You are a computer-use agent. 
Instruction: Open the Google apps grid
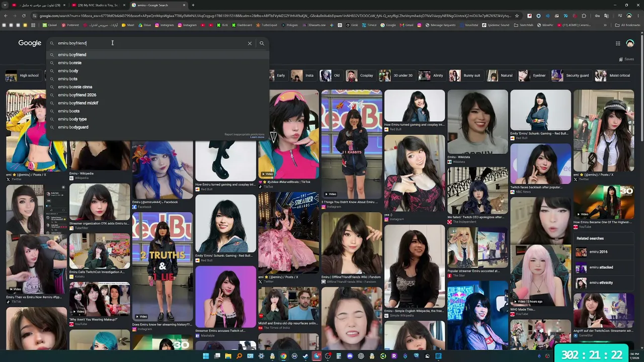pos(618,43)
